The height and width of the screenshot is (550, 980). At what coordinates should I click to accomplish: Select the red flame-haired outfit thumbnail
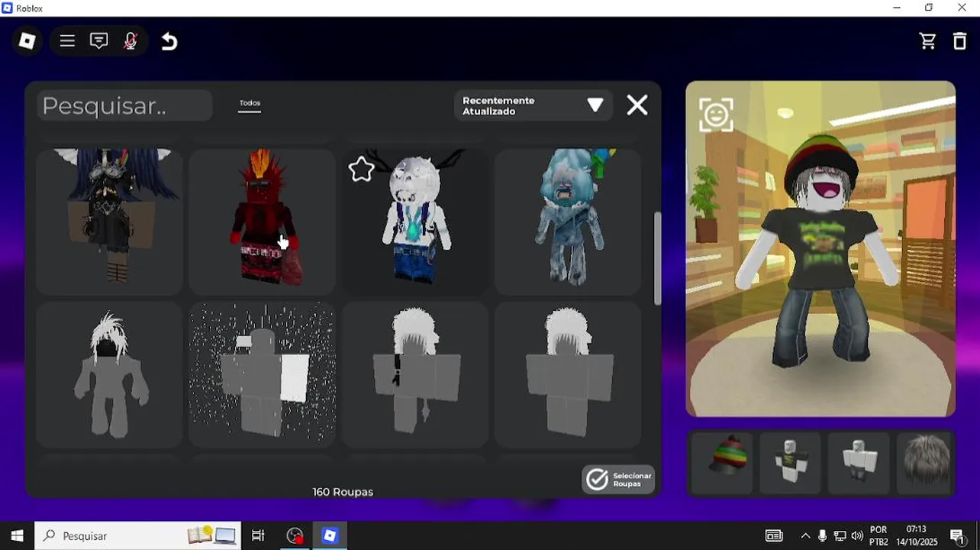(x=262, y=222)
